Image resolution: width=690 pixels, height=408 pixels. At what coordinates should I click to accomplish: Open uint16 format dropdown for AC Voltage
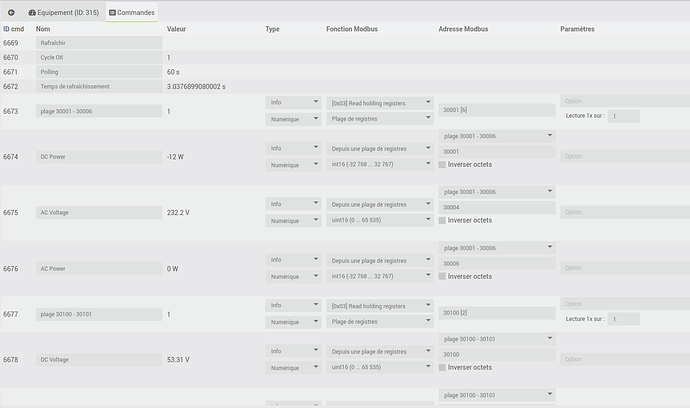point(380,220)
